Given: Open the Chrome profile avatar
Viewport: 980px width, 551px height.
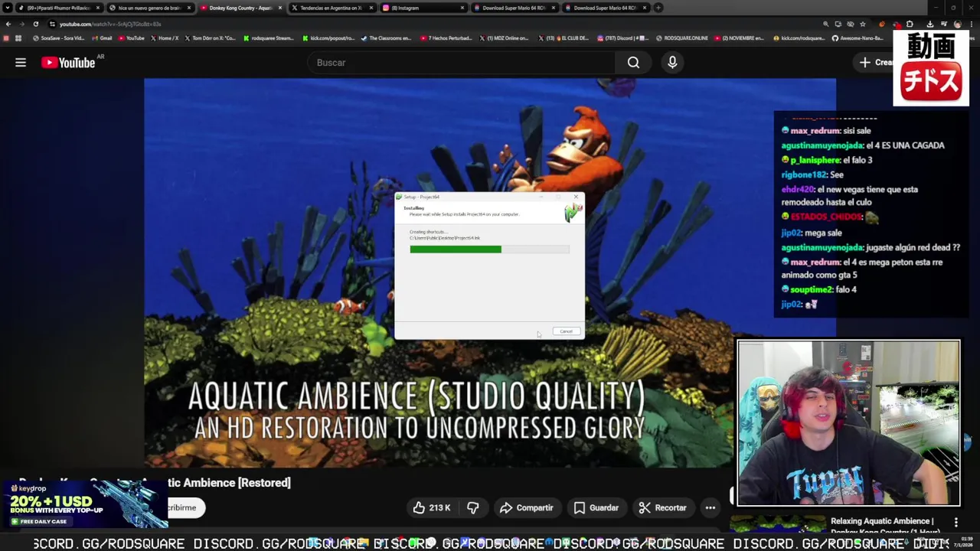Looking at the screenshot, I should pos(957,24).
